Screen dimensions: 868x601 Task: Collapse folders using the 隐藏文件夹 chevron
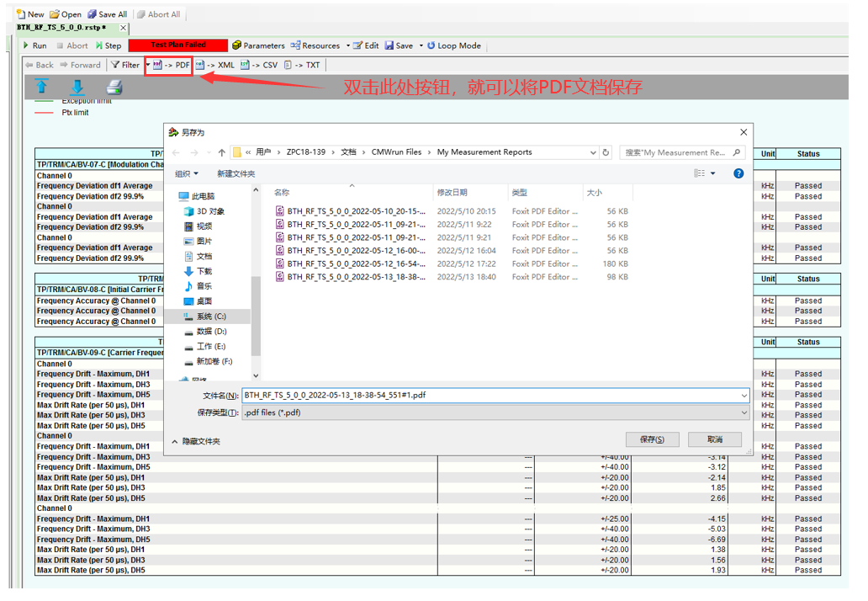[175, 442]
